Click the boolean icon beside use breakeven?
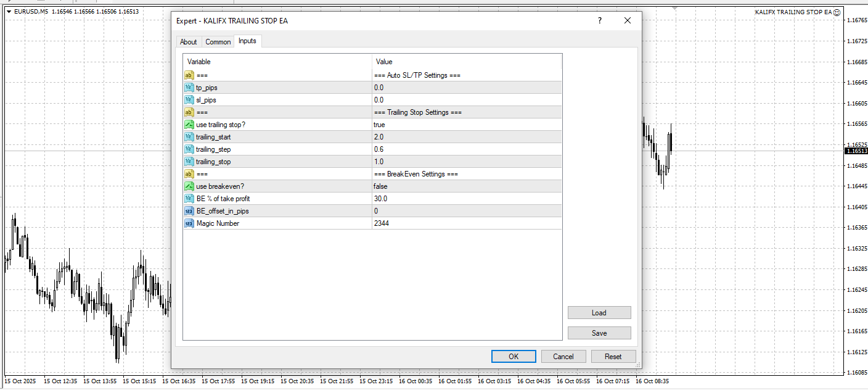Image resolution: width=868 pixels, height=390 pixels. click(x=189, y=186)
